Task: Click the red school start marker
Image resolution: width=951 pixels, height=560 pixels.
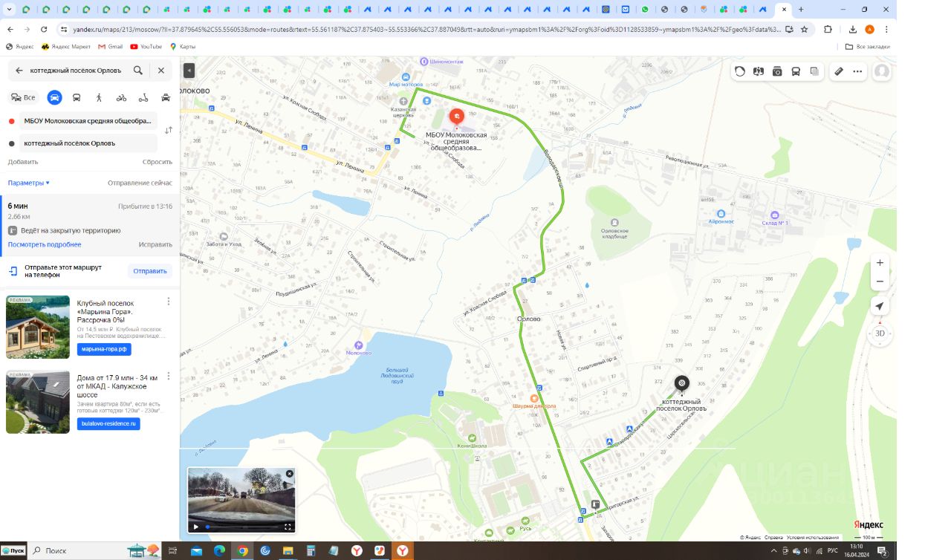Action: click(x=456, y=117)
